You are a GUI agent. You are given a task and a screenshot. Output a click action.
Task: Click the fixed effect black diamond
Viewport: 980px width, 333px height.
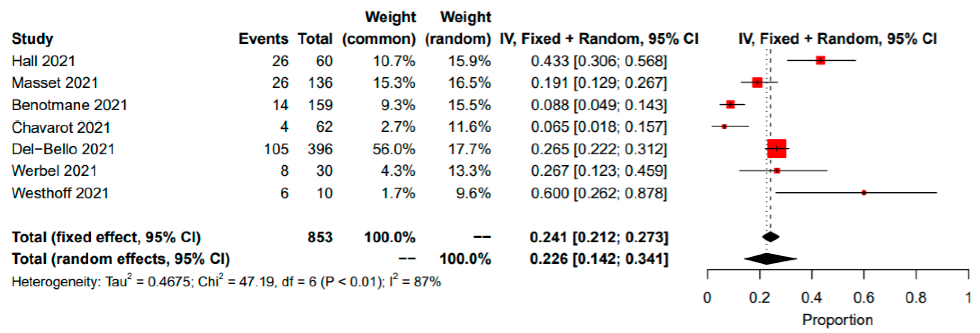[x=771, y=237]
